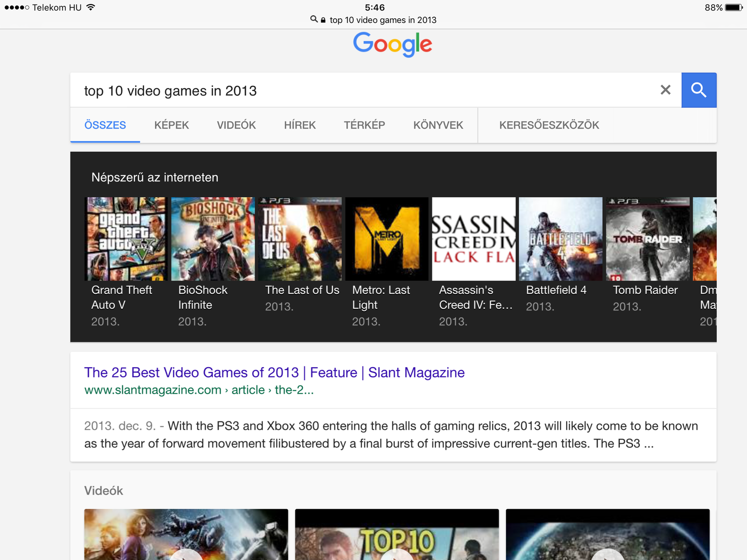Screen dimensions: 747x560
Task: Tap the Tomb Raider title
Action: pyautogui.click(x=645, y=290)
